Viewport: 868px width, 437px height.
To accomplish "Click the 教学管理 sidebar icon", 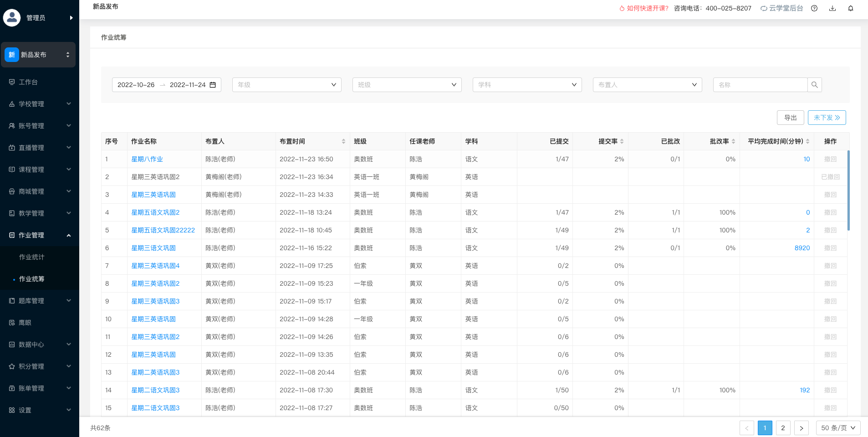I will coord(12,213).
